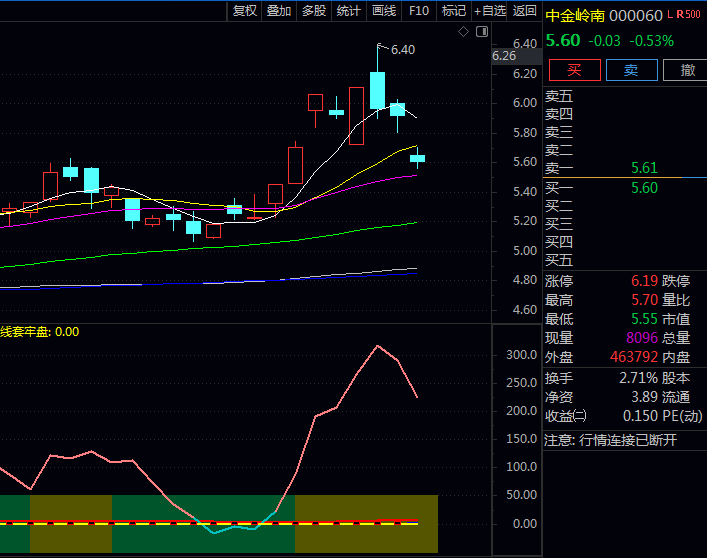Open the 复权 price adjustment menu
707x558 pixels.
(245, 11)
